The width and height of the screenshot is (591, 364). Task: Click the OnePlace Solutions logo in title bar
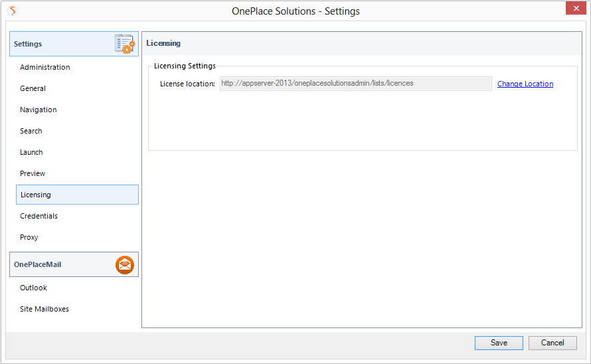click(12, 11)
